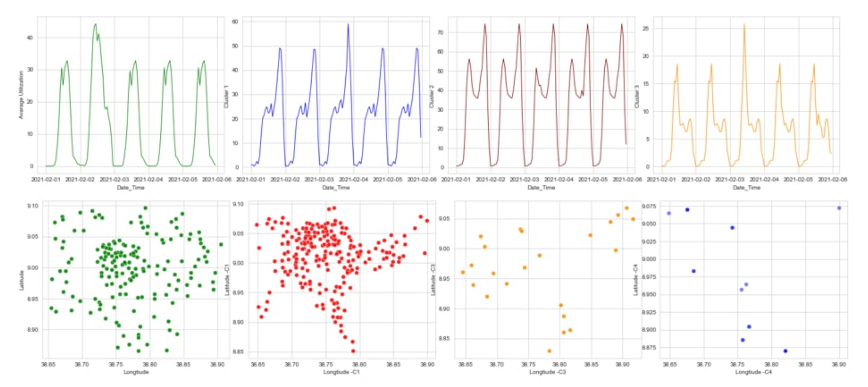Screen dimensions: 868x387
Task: Click the rightmost green dot in the green scatter
Action: click(221, 244)
